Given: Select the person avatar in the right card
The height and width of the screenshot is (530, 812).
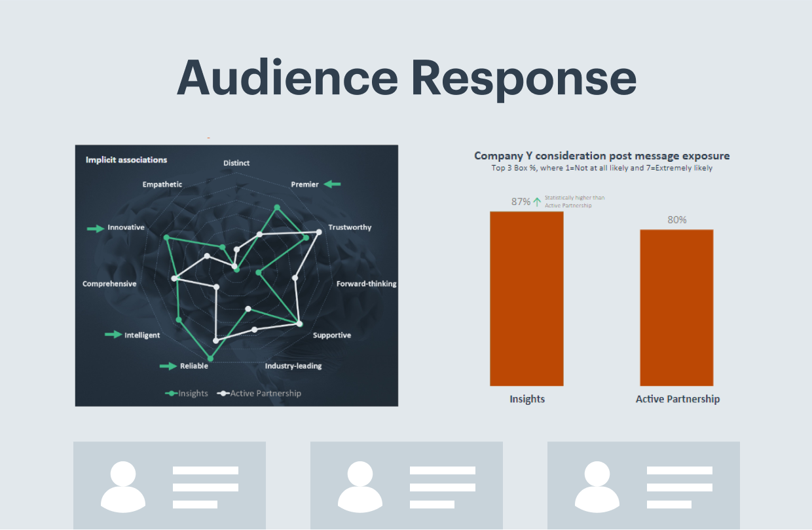Looking at the screenshot, I should click(x=598, y=486).
